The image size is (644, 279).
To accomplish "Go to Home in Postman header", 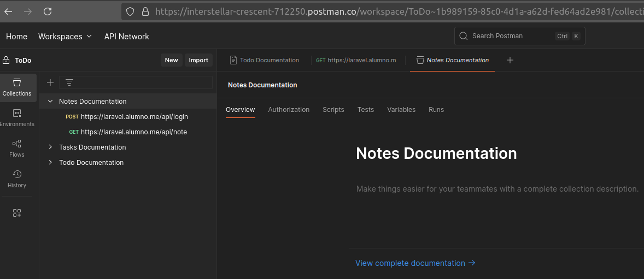I will click(16, 37).
